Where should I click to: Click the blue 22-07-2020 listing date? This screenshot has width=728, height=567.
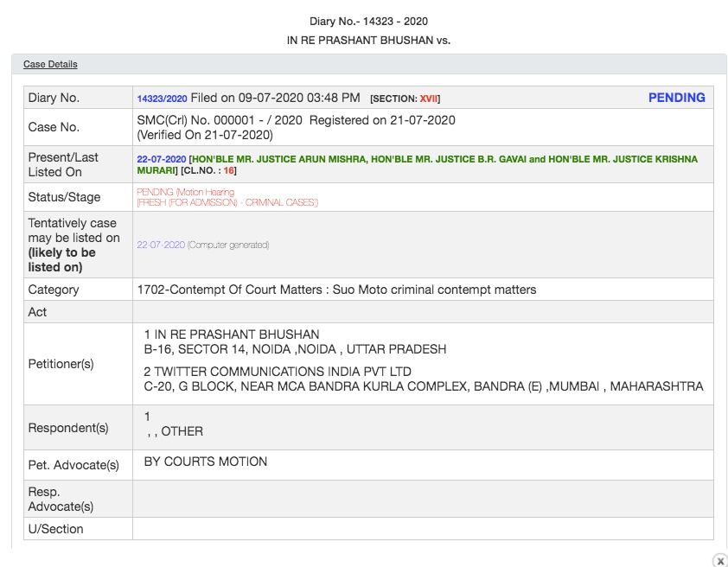tap(161, 160)
